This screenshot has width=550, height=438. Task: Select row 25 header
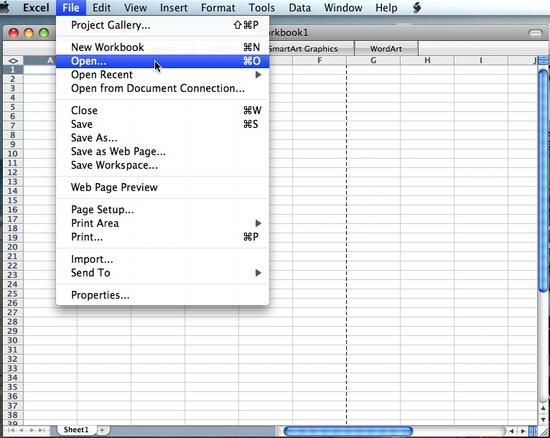tap(13, 294)
